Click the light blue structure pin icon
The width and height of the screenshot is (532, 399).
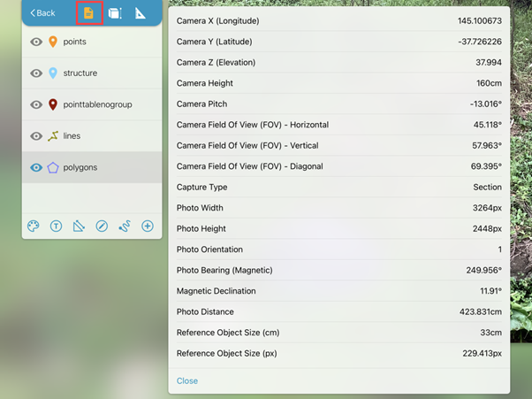click(x=53, y=73)
